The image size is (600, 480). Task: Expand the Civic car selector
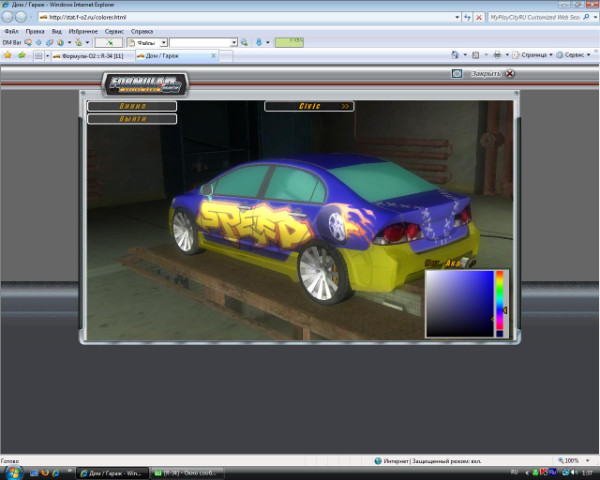tap(309, 105)
